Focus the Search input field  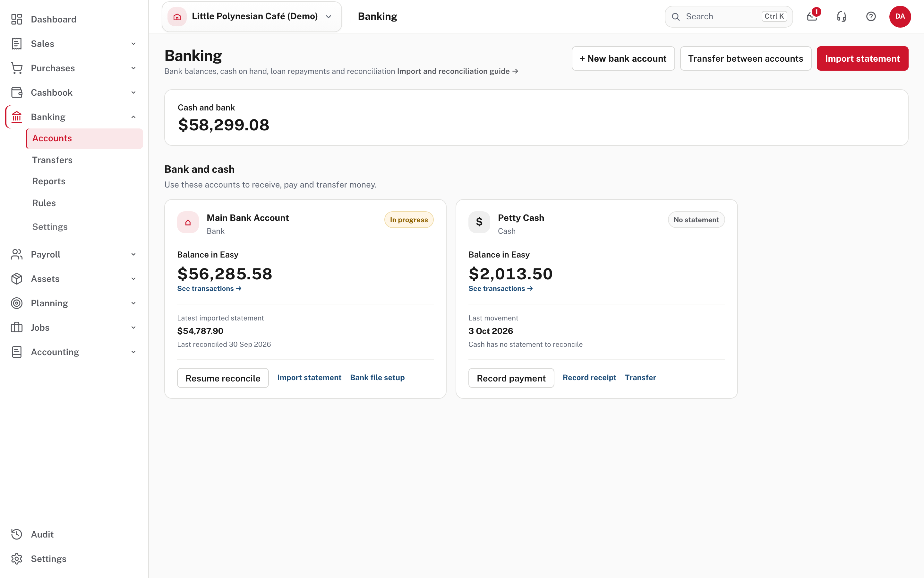[729, 16]
